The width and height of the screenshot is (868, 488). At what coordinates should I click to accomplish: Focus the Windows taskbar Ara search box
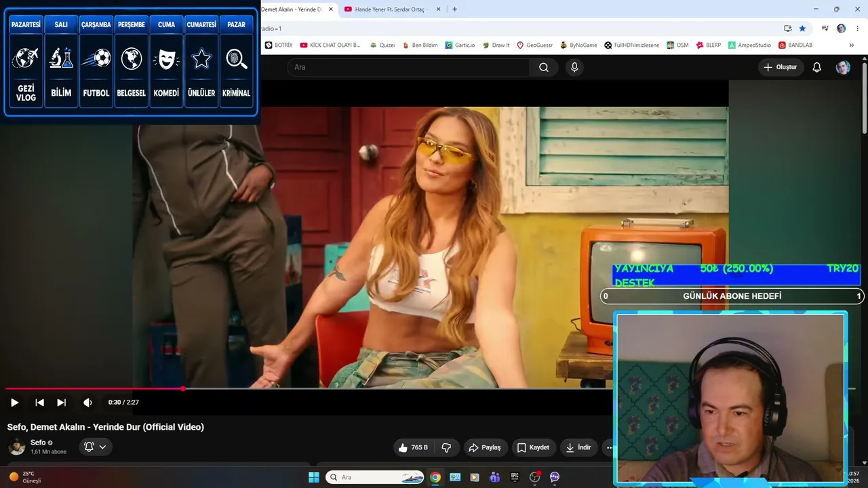pyautogui.click(x=376, y=477)
